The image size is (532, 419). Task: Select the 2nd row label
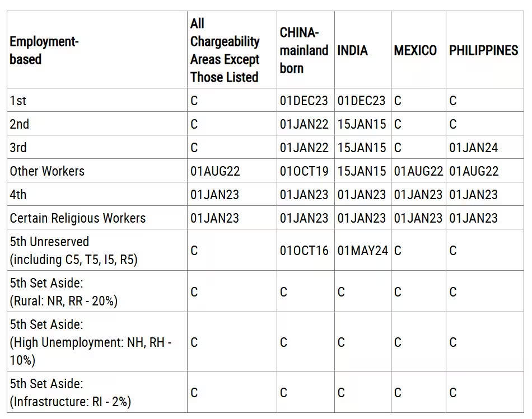pyautogui.click(x=19, y=124)
